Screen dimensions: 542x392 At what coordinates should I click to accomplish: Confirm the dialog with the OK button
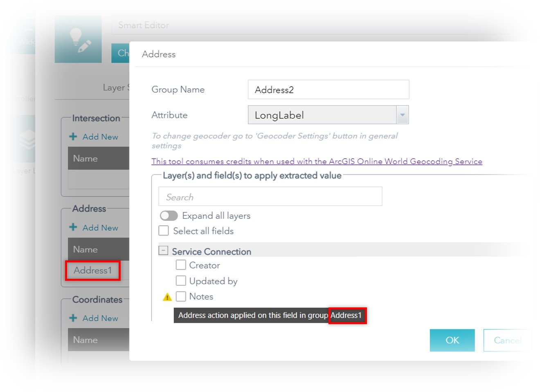coord(452,340)
